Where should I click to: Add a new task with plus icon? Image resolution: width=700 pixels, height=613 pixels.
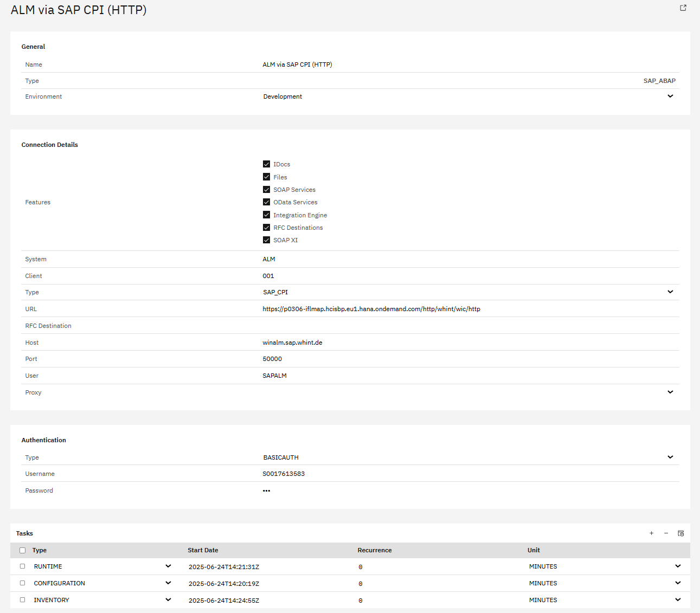pyautogui.click(x=651, y=533)
